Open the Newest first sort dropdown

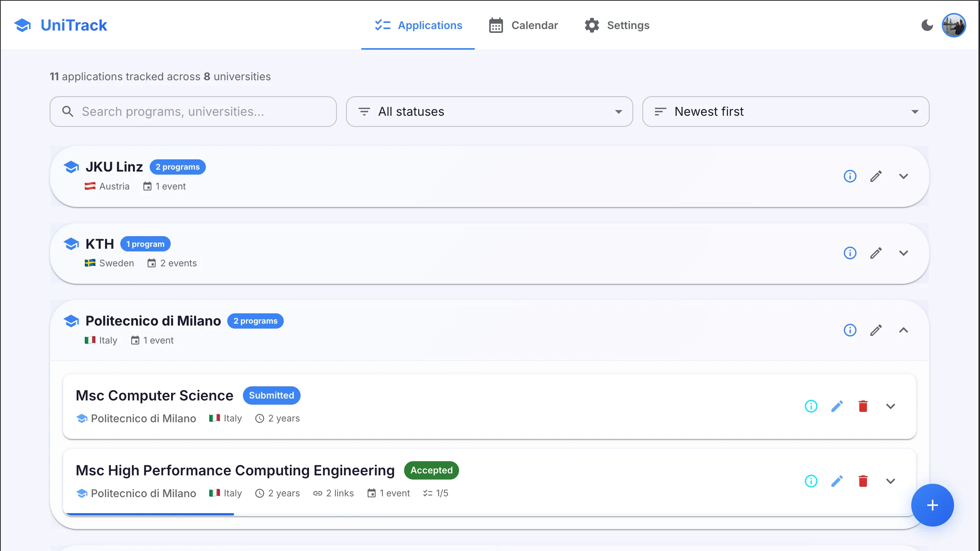click(786, 112)
